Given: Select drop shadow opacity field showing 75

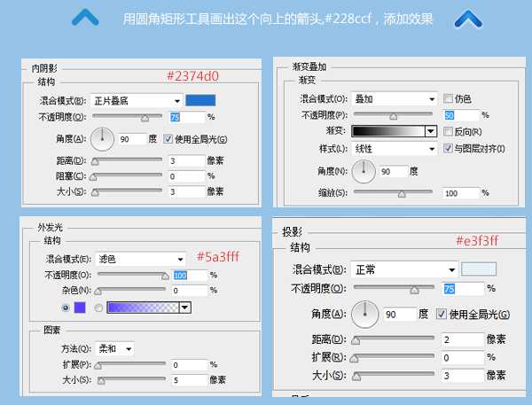Looking at the screenshot, I should [x=464, y=289].
